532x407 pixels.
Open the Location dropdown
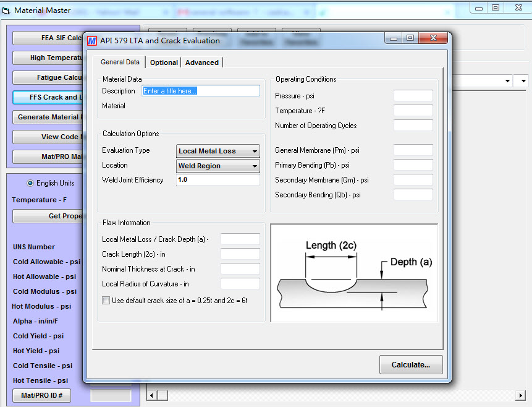pyautogui.click(x=218, y=166)
